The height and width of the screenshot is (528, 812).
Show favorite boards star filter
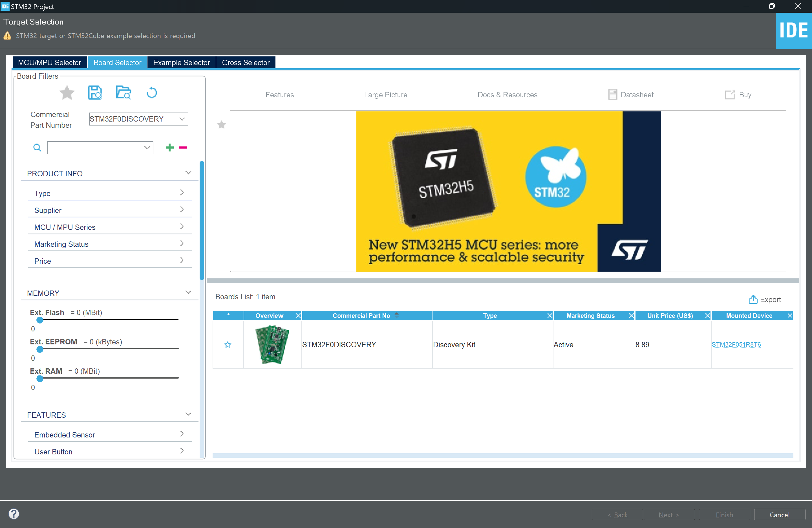point(67,93)
